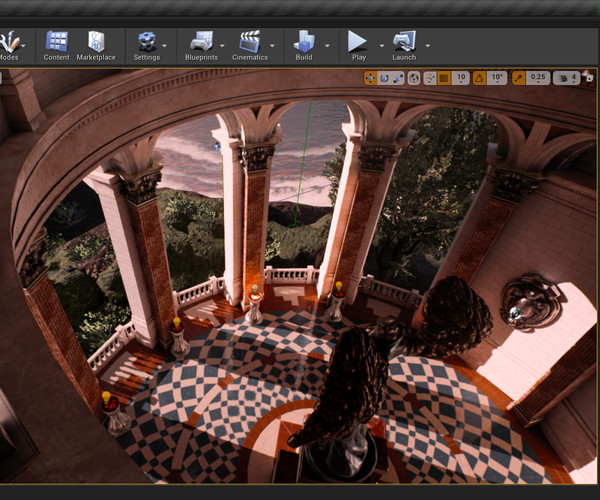
Task: Select the sphere icon on wall ornament
Action: click(515, 312)
